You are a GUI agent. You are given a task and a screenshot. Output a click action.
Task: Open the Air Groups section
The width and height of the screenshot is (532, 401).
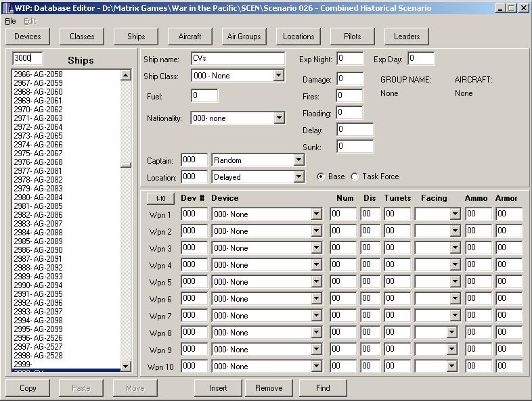[x=244, y=37]
